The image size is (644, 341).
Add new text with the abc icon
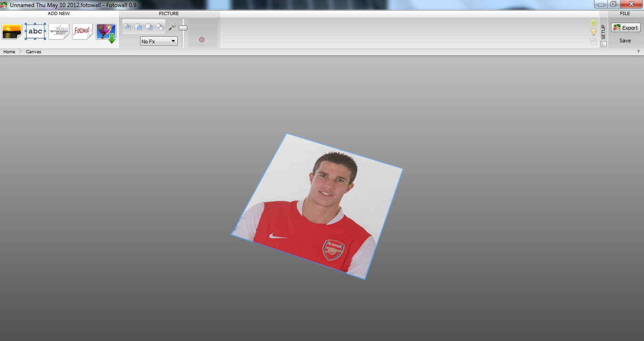tap(35, 32)
